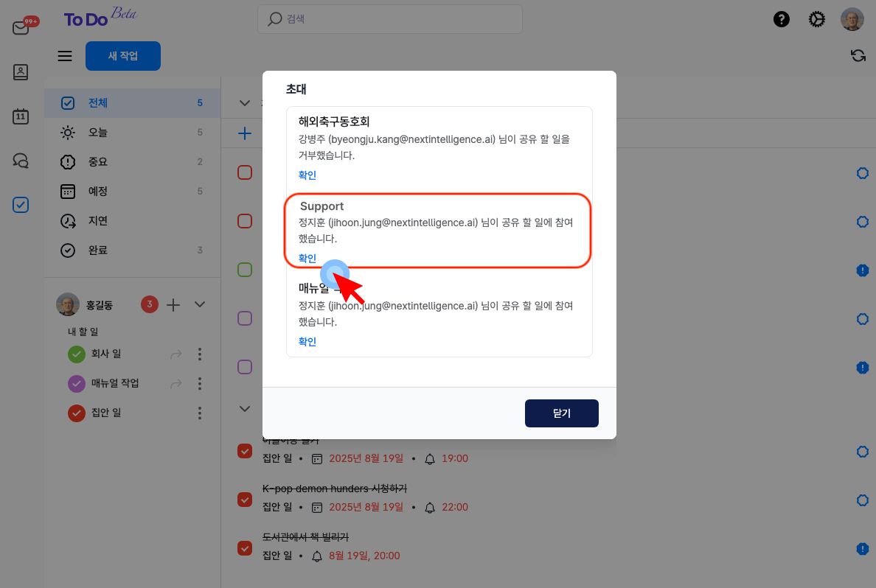Collapse the 홍길동 list chevron
Viewport: 876px width, 588px height.
click(x=199, y=304)
